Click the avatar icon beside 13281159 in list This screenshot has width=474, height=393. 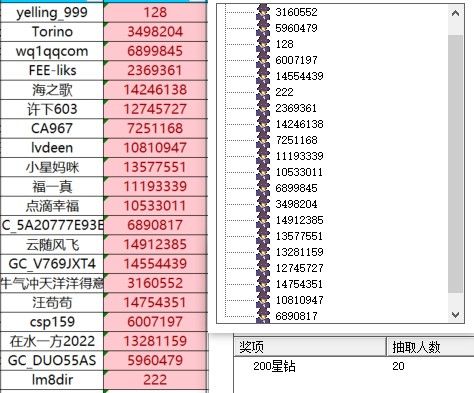[x=263, y=252]
